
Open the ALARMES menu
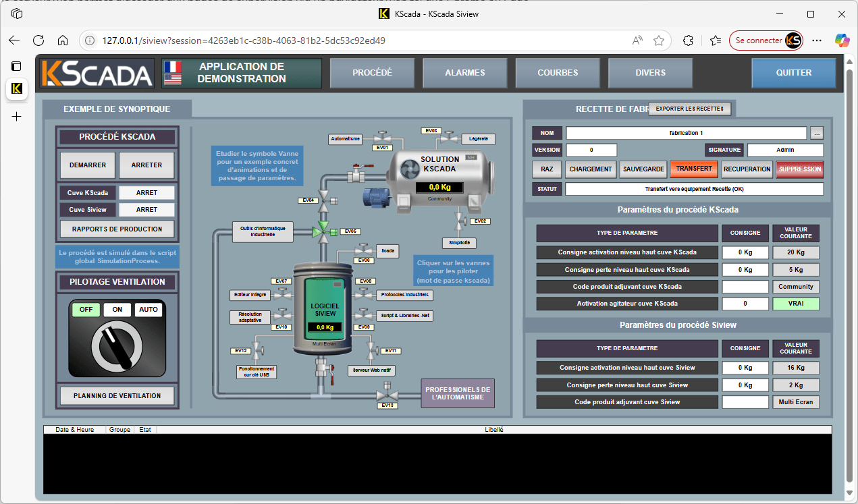pyautogui.click(x=464, y=73)
